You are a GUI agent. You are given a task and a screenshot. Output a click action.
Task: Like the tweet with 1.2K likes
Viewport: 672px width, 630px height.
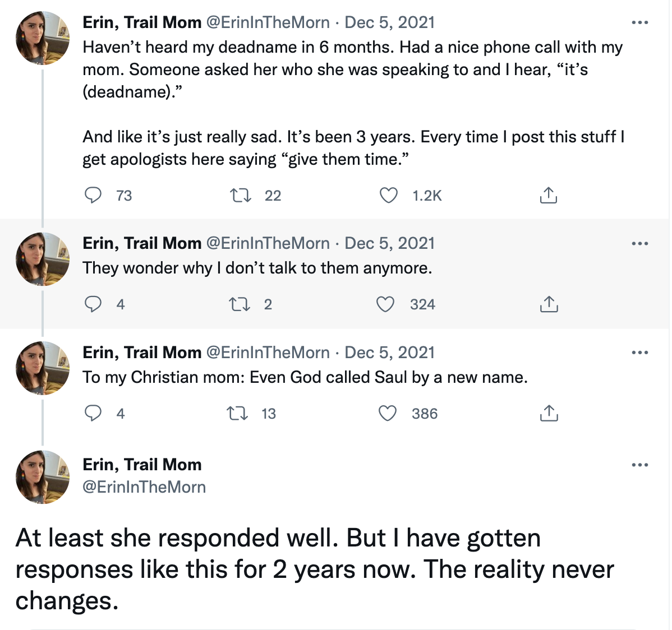(389, 195)
